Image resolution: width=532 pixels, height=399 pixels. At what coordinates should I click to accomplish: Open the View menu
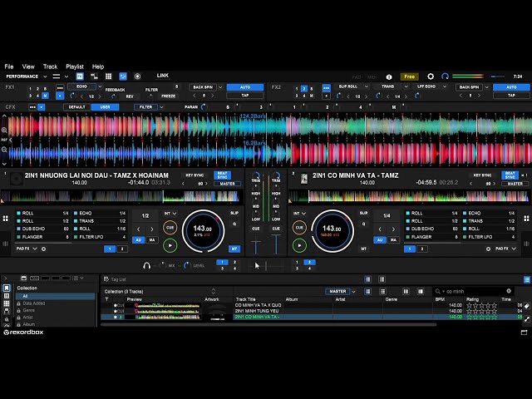coord(28,66)
